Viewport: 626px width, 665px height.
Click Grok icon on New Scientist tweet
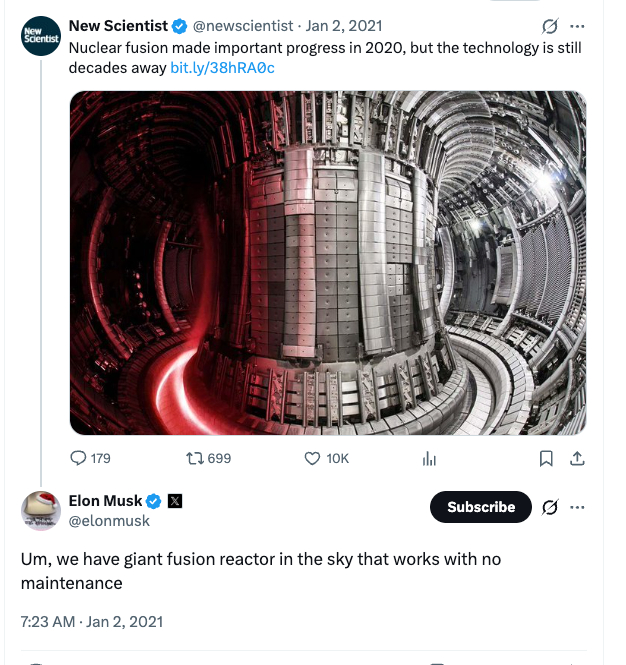point(548,26)
